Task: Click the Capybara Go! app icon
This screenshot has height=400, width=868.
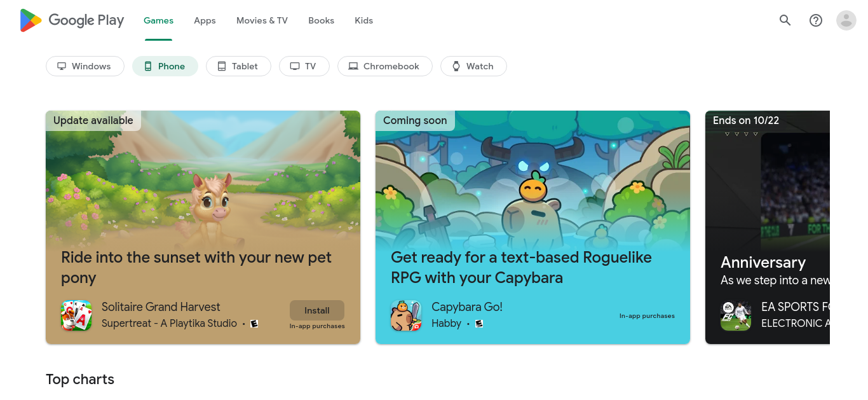Action: coord(406,315)
